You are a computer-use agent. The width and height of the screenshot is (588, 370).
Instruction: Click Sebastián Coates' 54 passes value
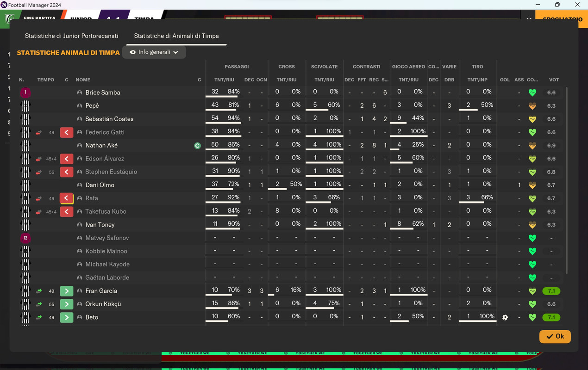click(215, 118)
